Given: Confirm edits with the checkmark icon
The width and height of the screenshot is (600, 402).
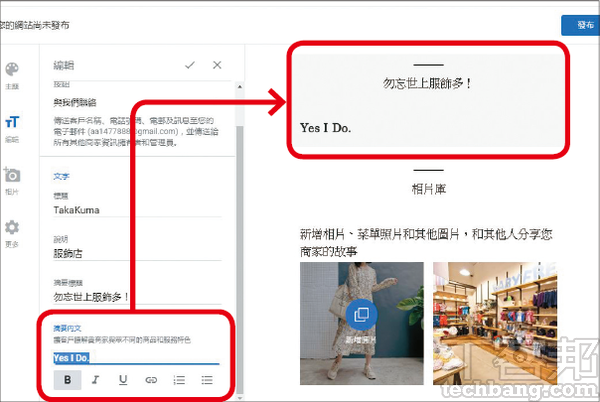Looking at the screenshot, I should point(190,65).
